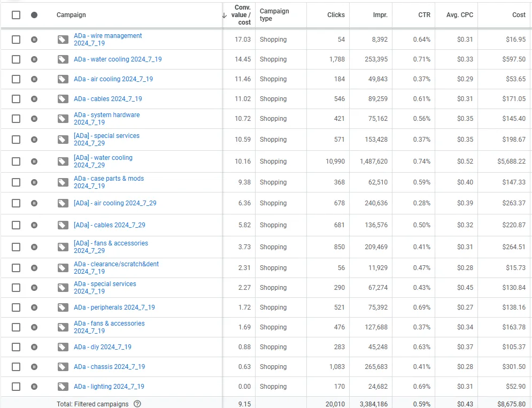
Task: Click the pause icon for [ADa] - water cooling 2024_7_29
Action: pos(34,161)
